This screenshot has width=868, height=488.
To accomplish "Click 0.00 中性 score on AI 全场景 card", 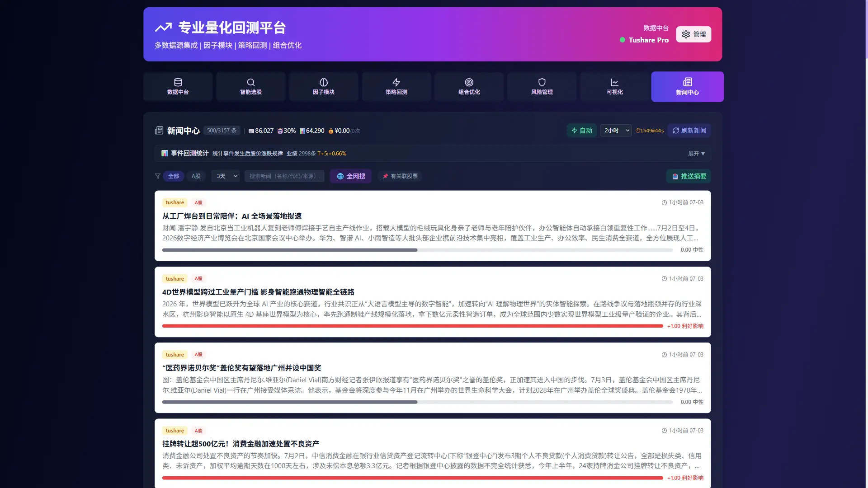I will point(692,250).
